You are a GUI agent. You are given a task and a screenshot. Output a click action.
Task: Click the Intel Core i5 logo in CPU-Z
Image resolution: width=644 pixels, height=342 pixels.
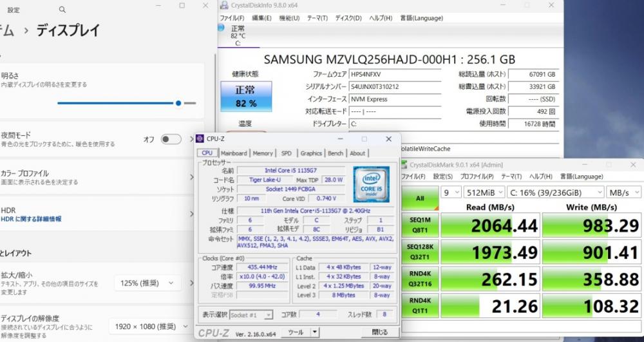(372, 184)
